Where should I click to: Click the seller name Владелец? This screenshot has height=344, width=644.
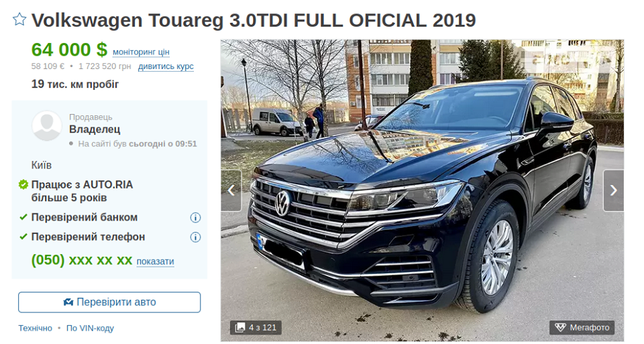click(95, 129)
